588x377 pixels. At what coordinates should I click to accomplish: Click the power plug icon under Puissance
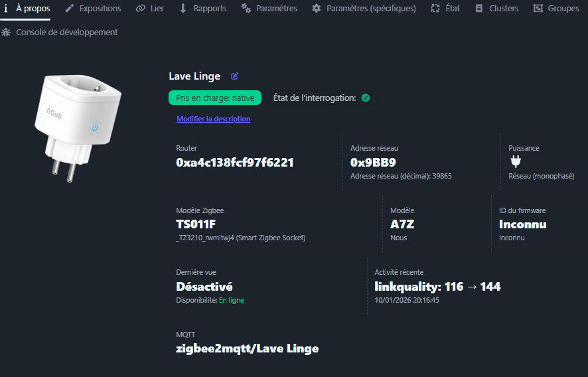pyautogui.click(x=516, y=162)
